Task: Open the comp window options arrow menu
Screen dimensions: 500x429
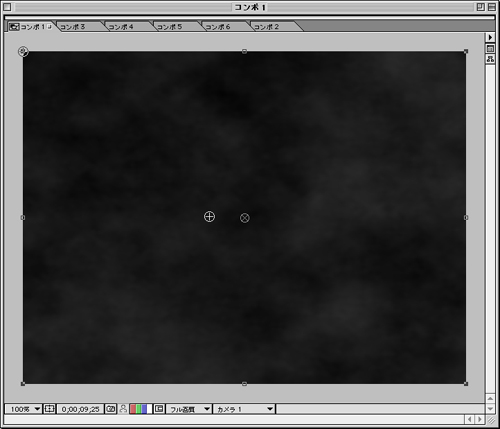Action: point(490,37)
